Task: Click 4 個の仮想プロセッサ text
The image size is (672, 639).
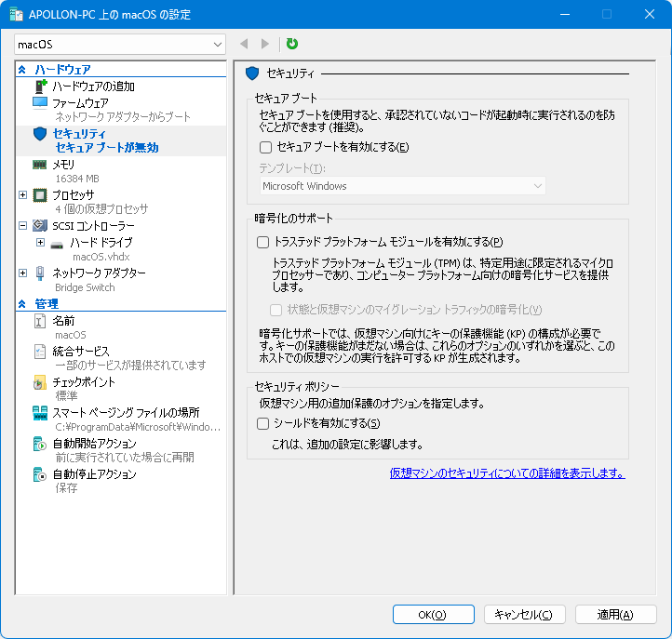Action: point(101,209)
